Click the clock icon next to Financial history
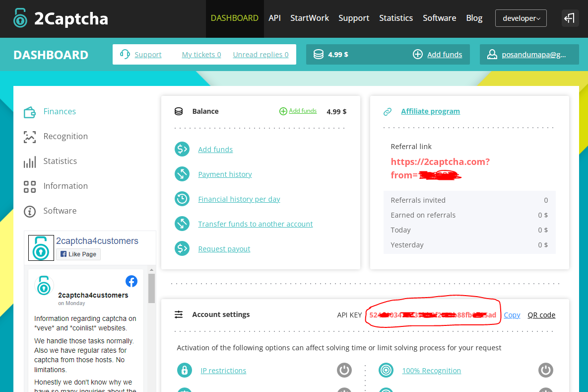 (x=182, y=199)
